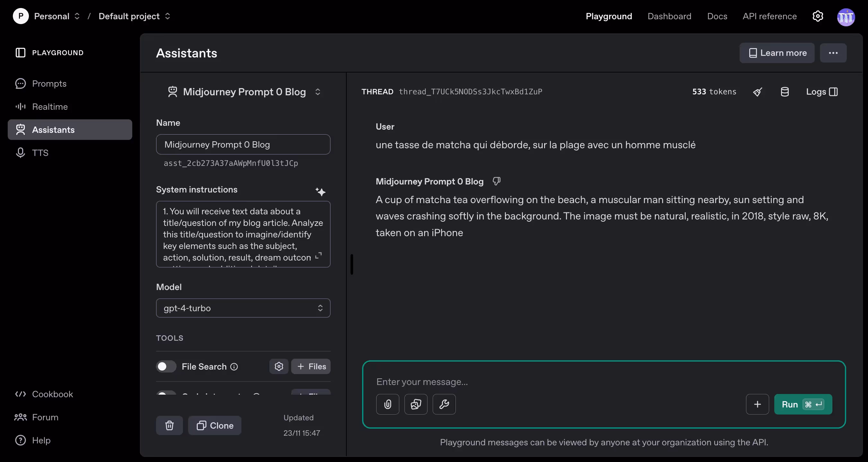Image resolution: width=868 pixels, height=462 pixels.
Task: Click the thread ID text
Action: 470,91
